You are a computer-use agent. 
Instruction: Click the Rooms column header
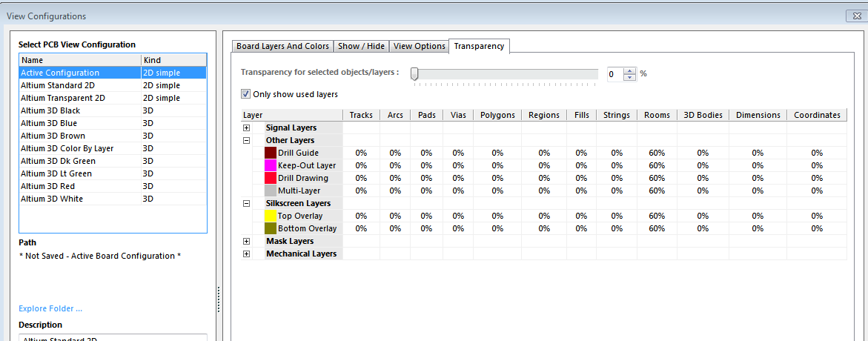coord(657,115)
